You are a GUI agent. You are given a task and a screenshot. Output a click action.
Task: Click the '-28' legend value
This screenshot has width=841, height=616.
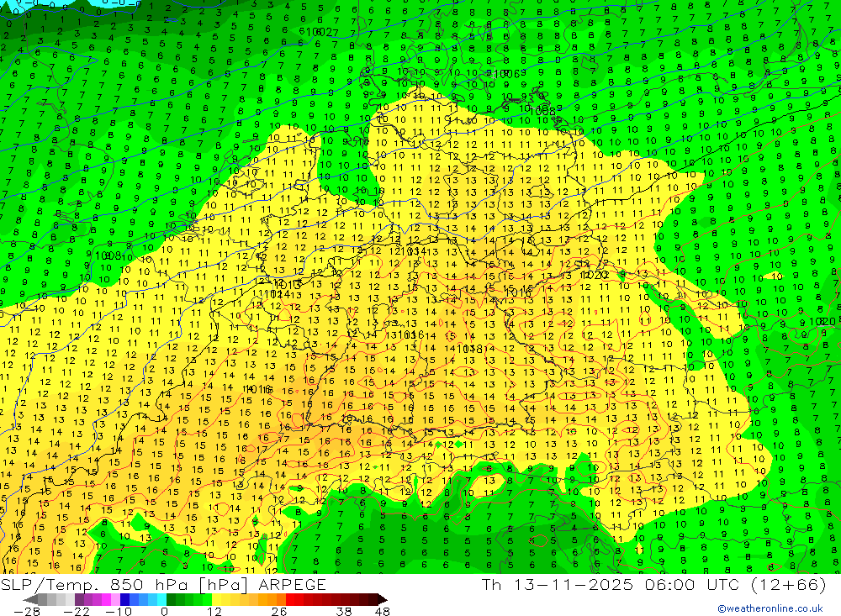[x=27, y=611]
